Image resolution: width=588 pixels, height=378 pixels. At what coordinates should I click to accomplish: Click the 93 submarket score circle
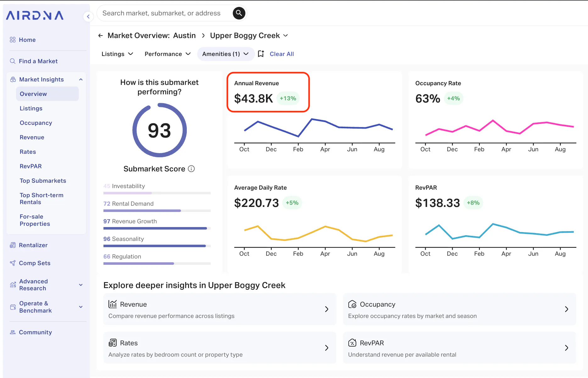[x=159, y=130]
